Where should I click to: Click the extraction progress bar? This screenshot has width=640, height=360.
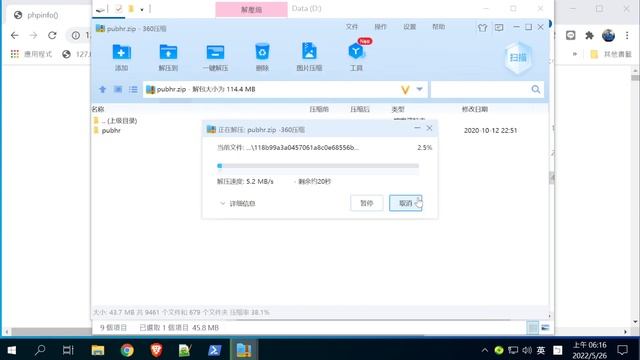[x=318, y=166]
